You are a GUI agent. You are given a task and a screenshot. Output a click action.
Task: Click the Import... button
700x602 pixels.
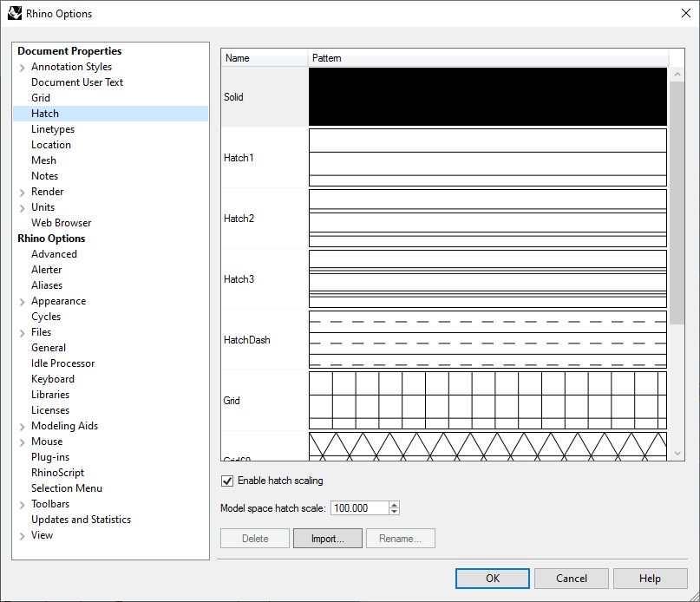tap(327, 539)
